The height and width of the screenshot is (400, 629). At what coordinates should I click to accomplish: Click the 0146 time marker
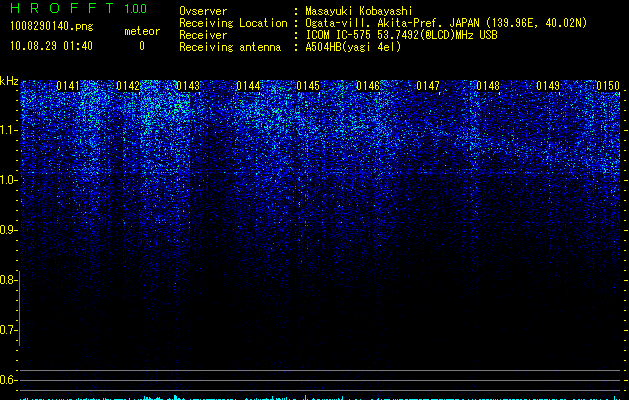(x=368, y=86)
